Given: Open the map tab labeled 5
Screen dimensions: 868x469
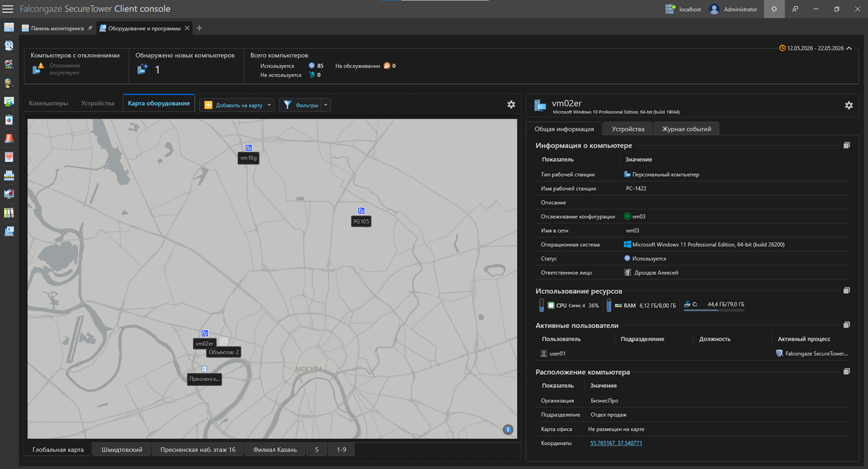Looking at the screenshot, I should [x=317, y=450].
